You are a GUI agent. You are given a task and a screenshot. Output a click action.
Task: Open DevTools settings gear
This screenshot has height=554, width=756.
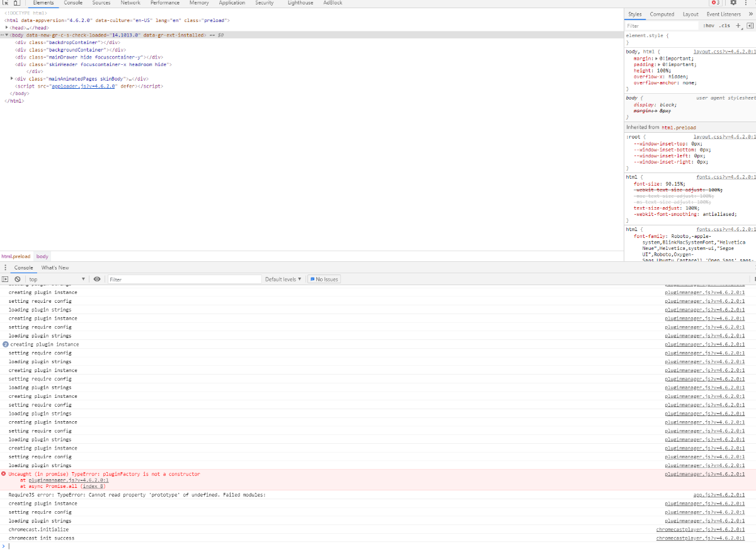click(x=733, y=3)
